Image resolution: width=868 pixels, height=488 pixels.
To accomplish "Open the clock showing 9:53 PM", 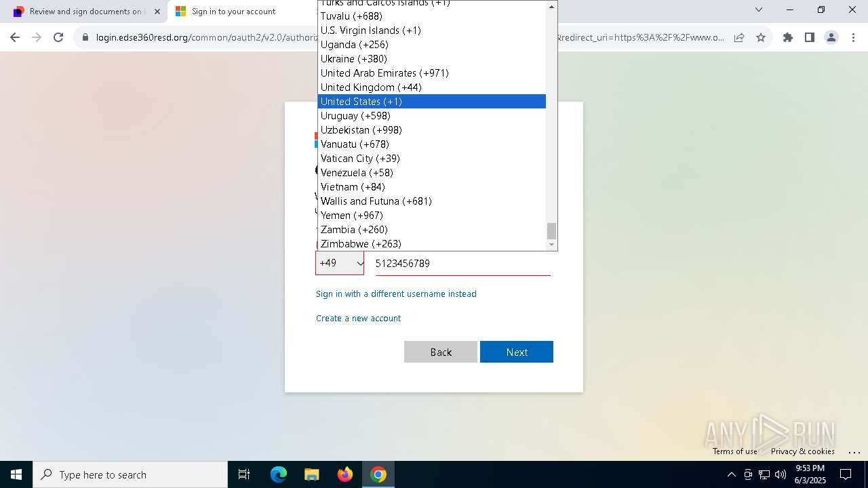I will 810,474.
